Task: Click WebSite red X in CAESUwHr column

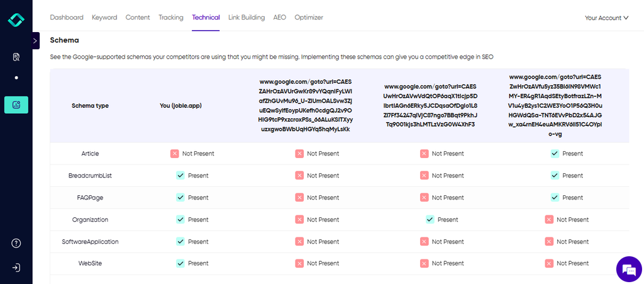Action: [425, 263]
